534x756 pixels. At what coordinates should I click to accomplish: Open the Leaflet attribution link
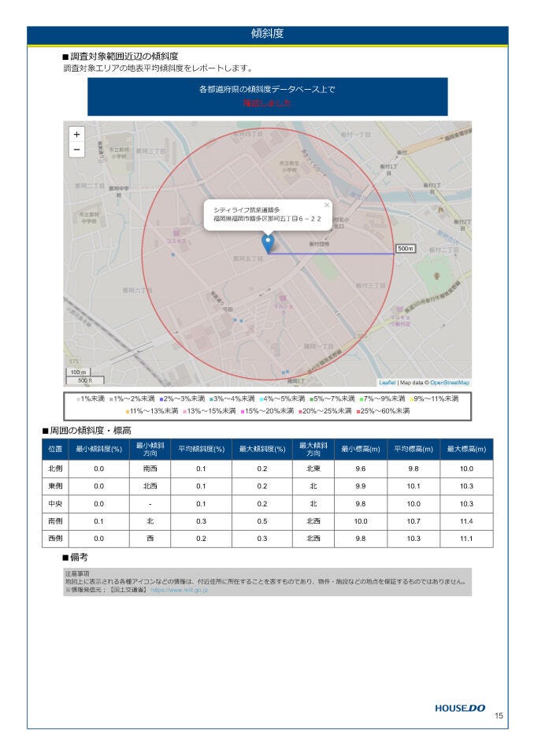click(x=387, y=382)
